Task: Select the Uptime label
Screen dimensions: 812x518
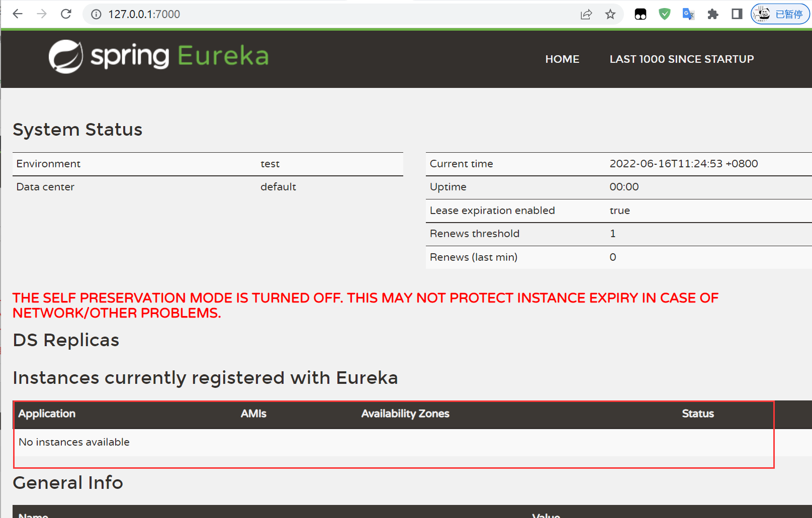Action: [448, 187]
